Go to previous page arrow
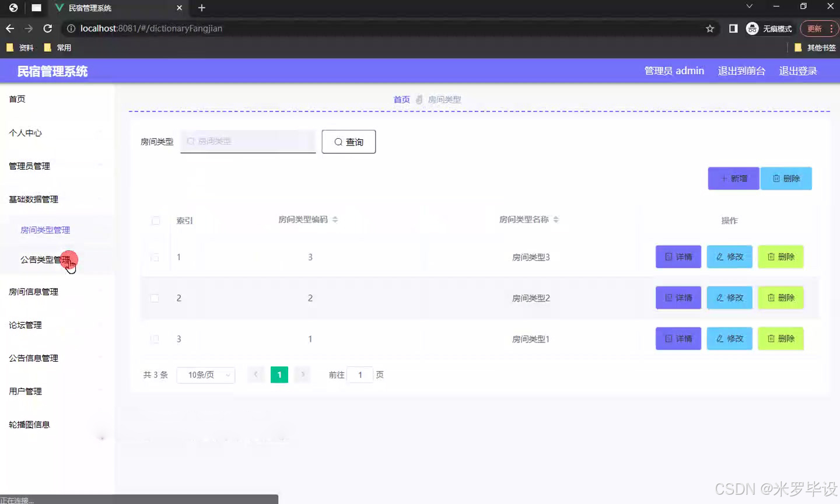 pyautogui.click(x=256, y=374)
